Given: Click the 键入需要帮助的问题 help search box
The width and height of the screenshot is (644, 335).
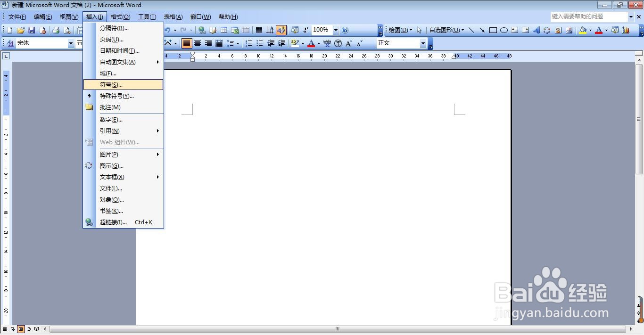Looking at the screenshot, I should 589,16.
